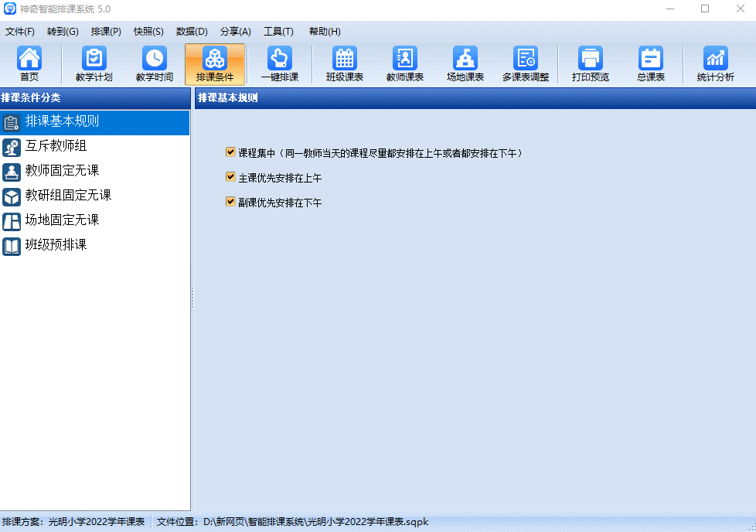Click the 副课优先安排在下午 label text
The image size is (756, 532).
[280, 203]
